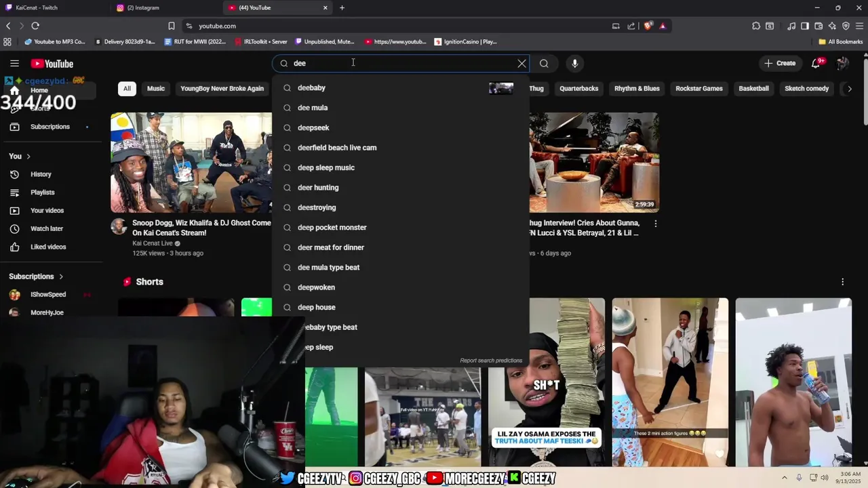868x488 pixels.
Task: Reload the page
Action: [35, 26]
